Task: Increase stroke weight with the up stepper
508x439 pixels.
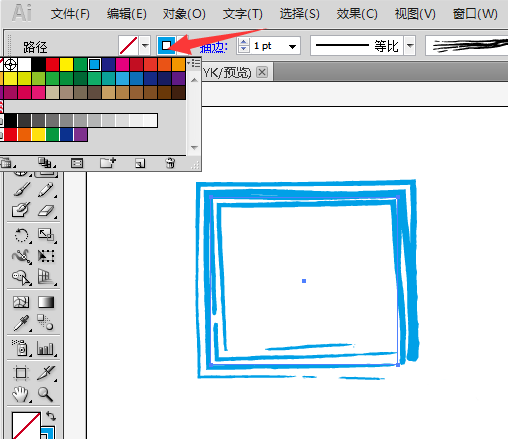Action: (244, 42)
